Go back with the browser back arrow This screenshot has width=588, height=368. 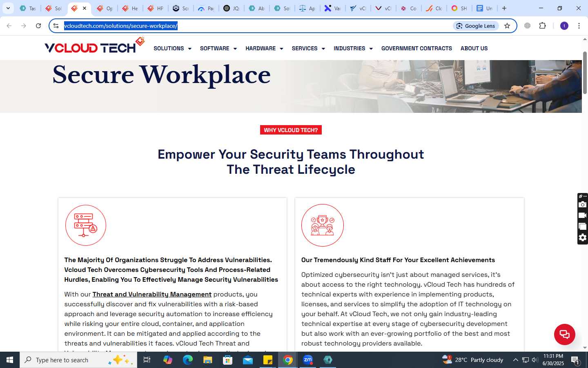[9, 26]
